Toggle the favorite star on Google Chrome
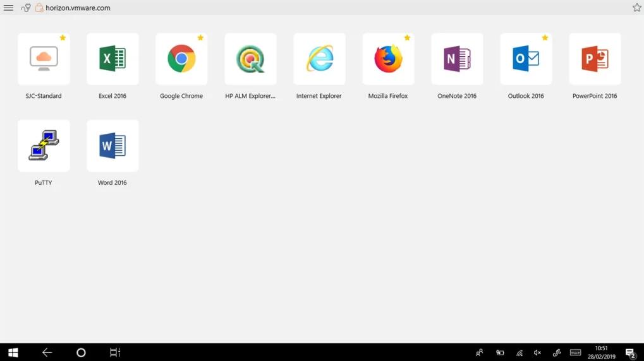Image resolution: width=644 pixels, height=361 pixels. (x=200, y=38)
